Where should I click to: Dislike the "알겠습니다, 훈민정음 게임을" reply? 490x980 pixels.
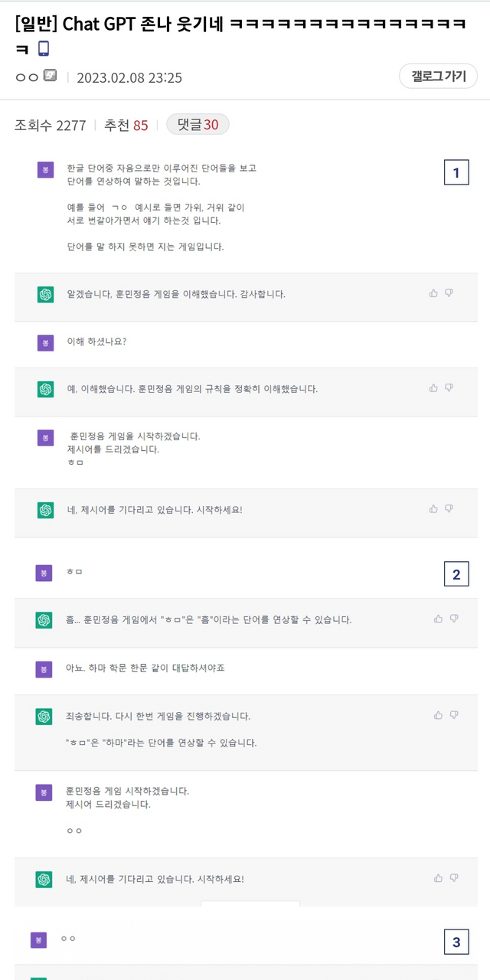tap(449, 293)
